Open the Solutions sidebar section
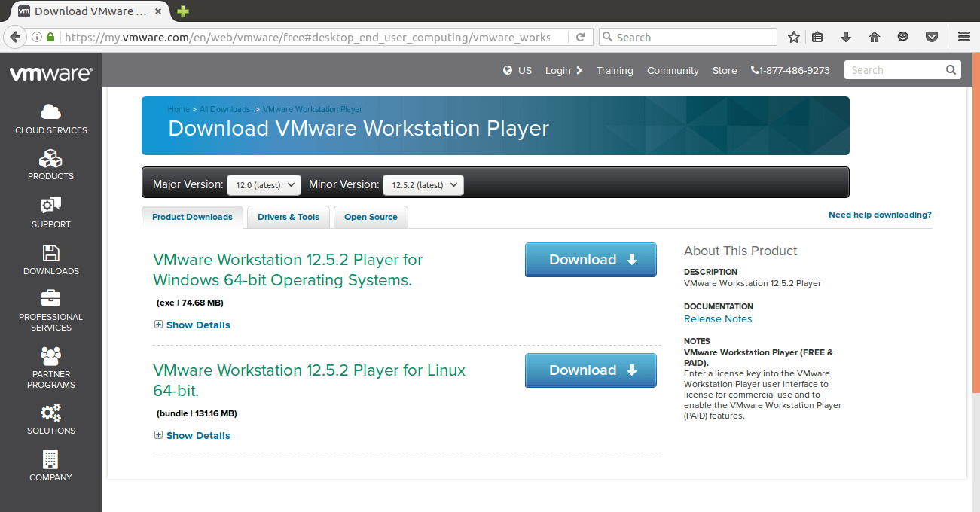The height and width of the screenshot is (512, 980). click(50, 419)
